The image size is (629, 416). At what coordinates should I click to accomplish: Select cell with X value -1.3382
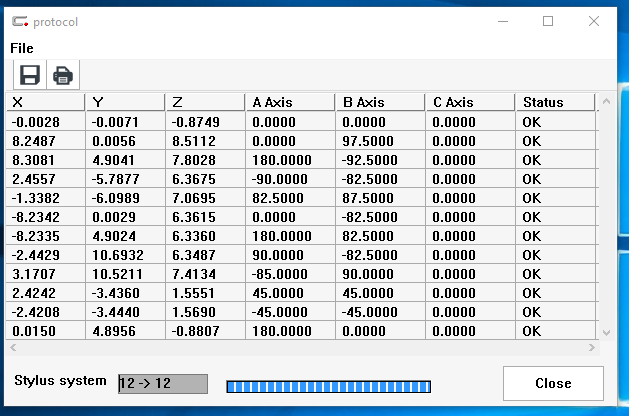point(45,198)
